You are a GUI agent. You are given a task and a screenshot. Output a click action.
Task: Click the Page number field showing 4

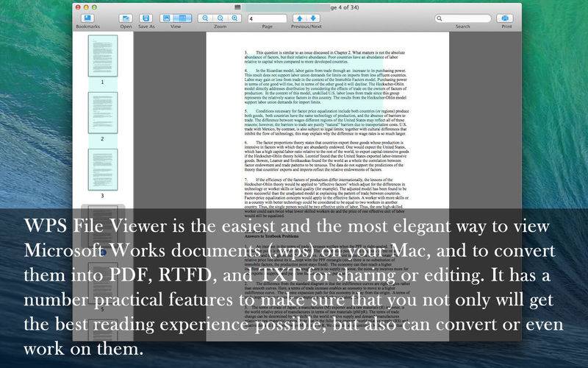267,18
